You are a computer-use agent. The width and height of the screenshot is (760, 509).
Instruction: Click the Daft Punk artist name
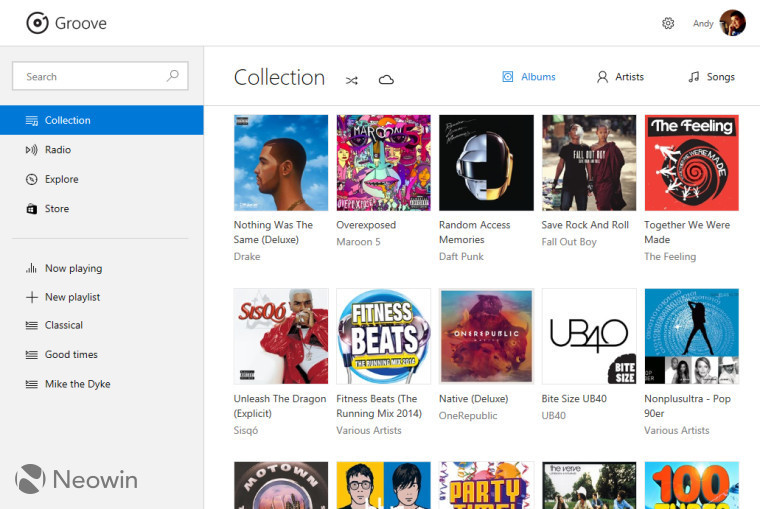(x=461, y=256)
